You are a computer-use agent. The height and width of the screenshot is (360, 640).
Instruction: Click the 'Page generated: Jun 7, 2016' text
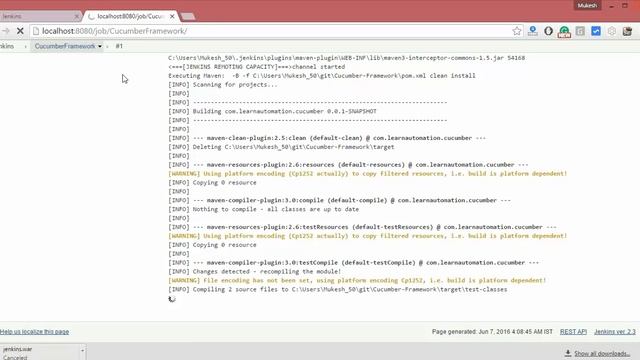(492, 332)
